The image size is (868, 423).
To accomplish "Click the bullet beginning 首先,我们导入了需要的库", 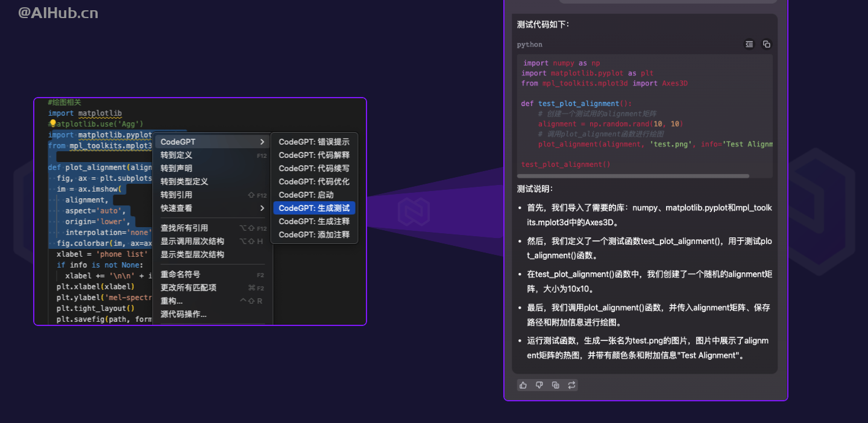I will coord(649,215).
